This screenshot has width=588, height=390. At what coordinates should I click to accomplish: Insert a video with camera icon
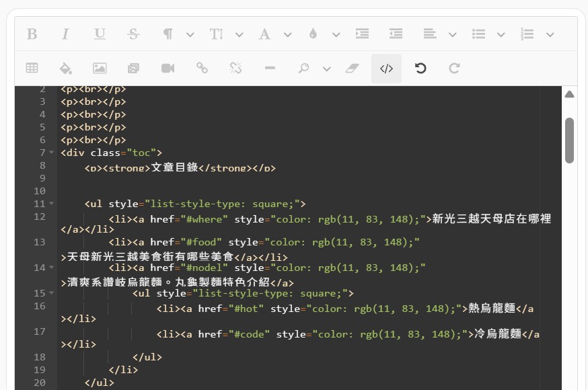168,68
